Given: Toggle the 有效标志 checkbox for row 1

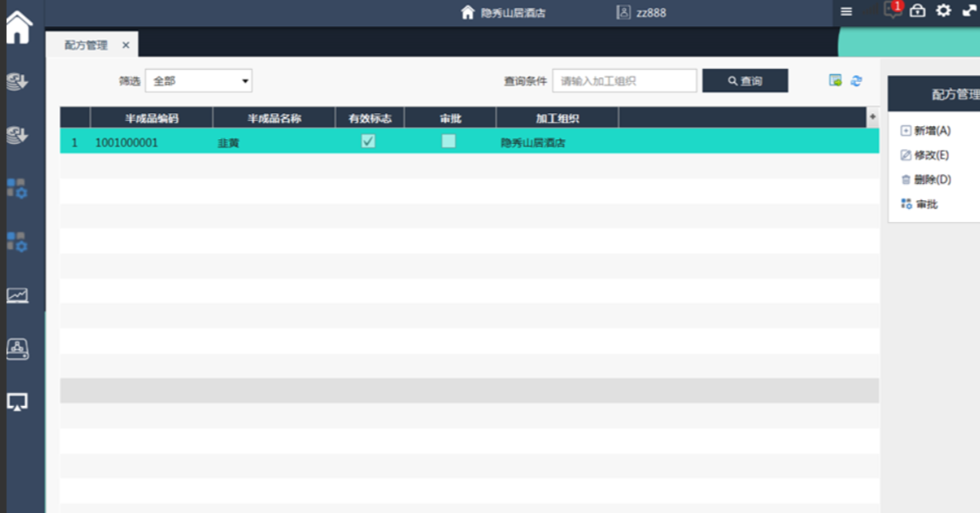Looking at the screenshot, I should pyautogui.click(x=368, y=141).
